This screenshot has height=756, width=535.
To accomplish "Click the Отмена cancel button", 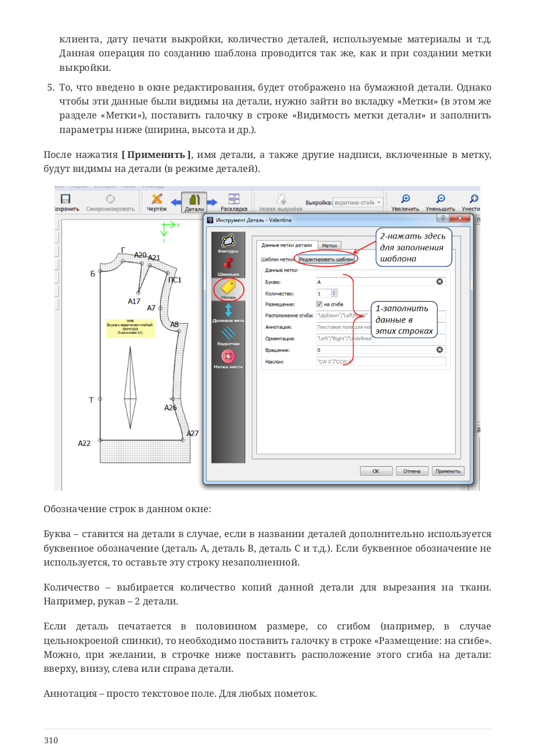I will (412, 471).
